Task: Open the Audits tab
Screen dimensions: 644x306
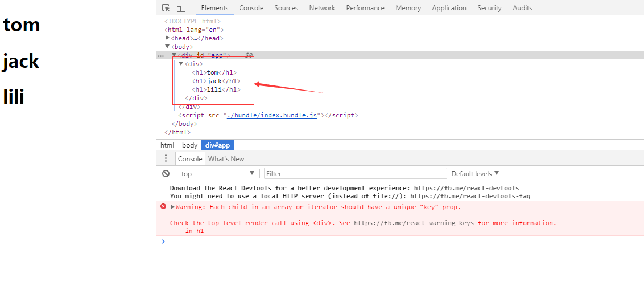Action: [x=522, y=8]
